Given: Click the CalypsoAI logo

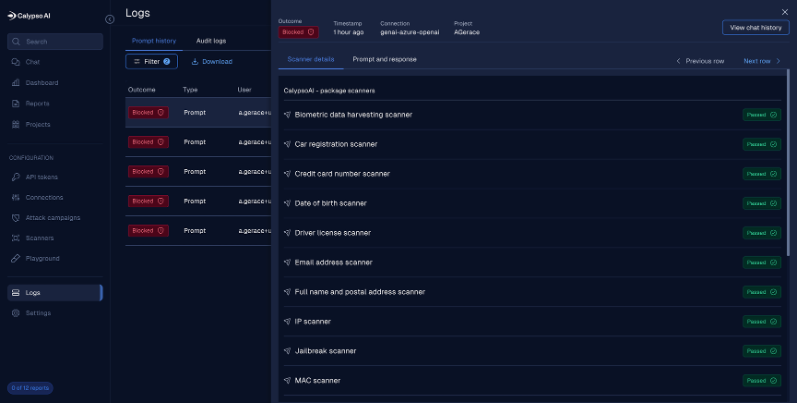Looking at the screenshot, I should pyautogui.click(x=29, y=16).
